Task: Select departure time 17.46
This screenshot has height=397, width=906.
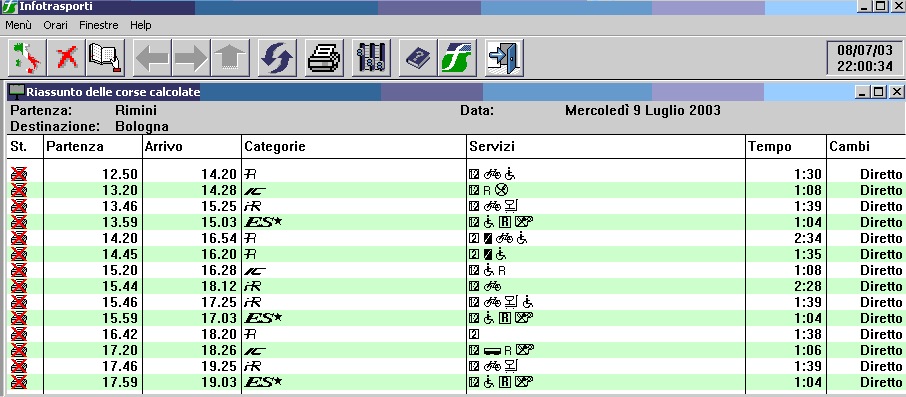Action: pyautogui.click(x=121, y=366)
